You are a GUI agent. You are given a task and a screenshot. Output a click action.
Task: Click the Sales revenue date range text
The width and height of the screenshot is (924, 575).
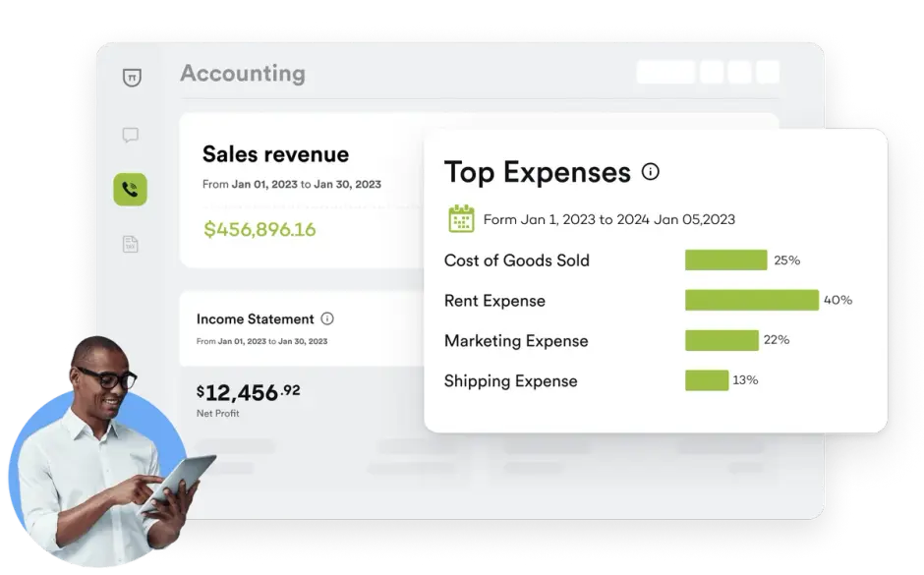[292, 185]
